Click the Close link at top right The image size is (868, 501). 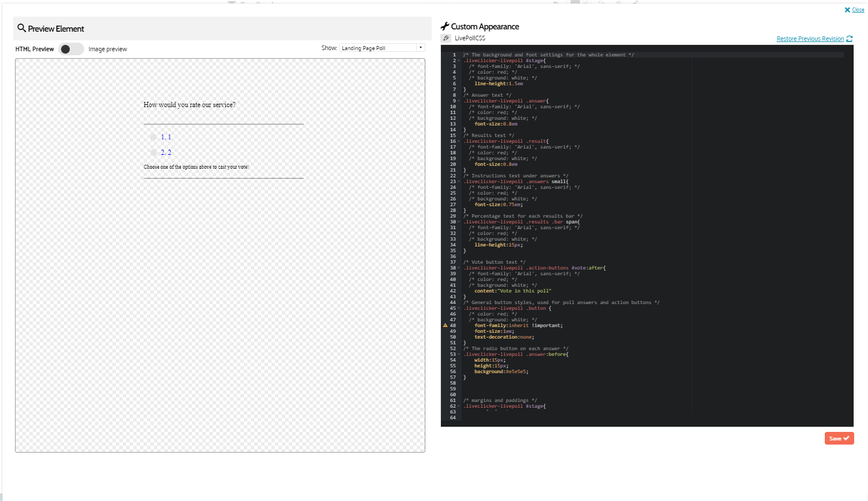tap(858, 10)
